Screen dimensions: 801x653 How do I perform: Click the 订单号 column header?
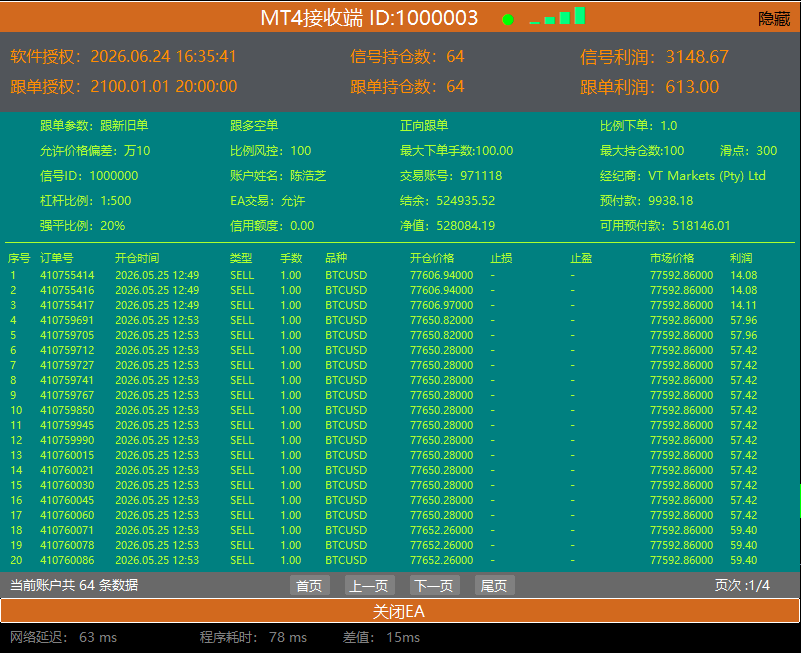click(56, 258)
